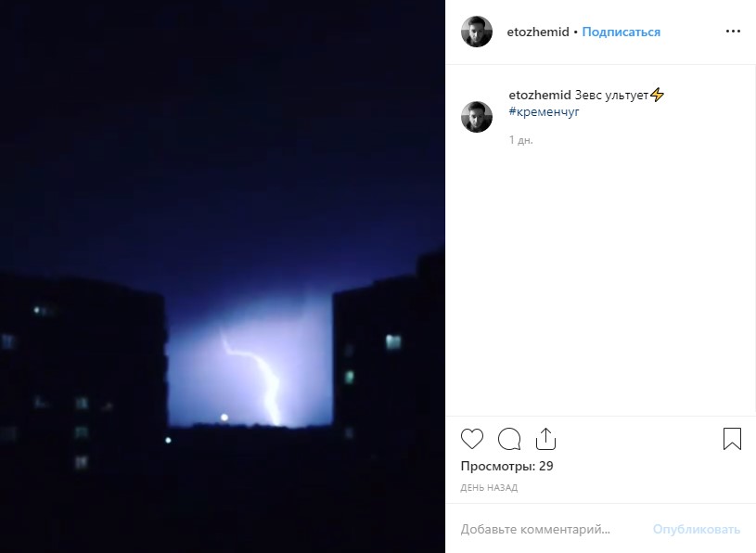756x553 pixels.
Task: Click the ДЕНЬ НАЗАД timestamp
Action: 489,487
